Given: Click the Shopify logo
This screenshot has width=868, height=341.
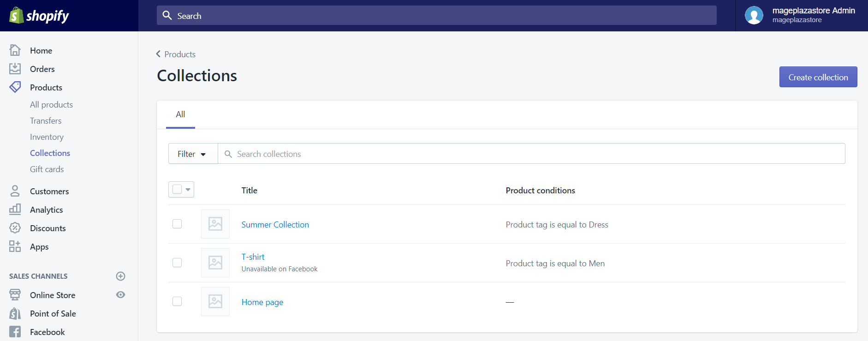Looking at the screenshot, I should [x=39, y=16].
